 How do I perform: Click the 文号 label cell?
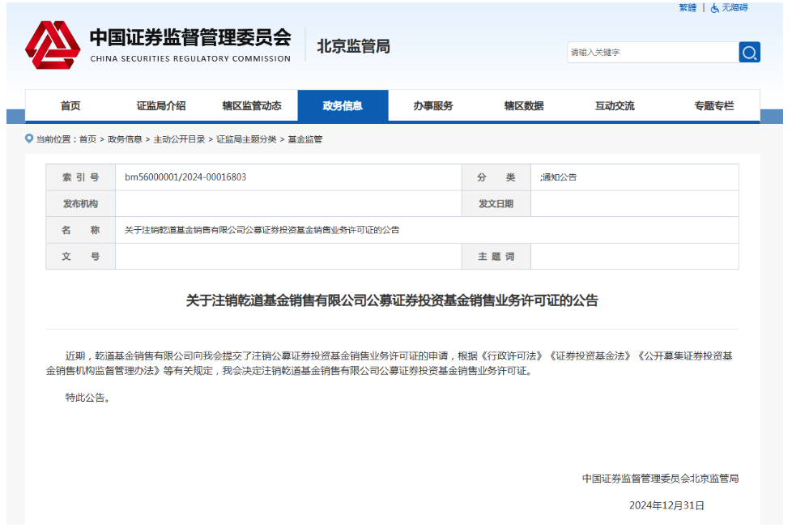[x=81, y=256]
